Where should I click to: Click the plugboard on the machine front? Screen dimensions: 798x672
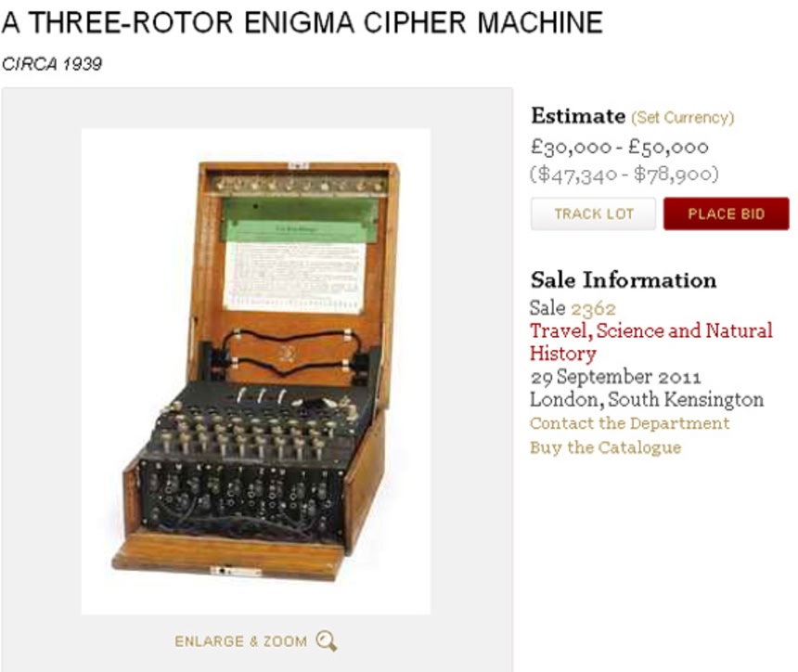(x=240, y=496)
